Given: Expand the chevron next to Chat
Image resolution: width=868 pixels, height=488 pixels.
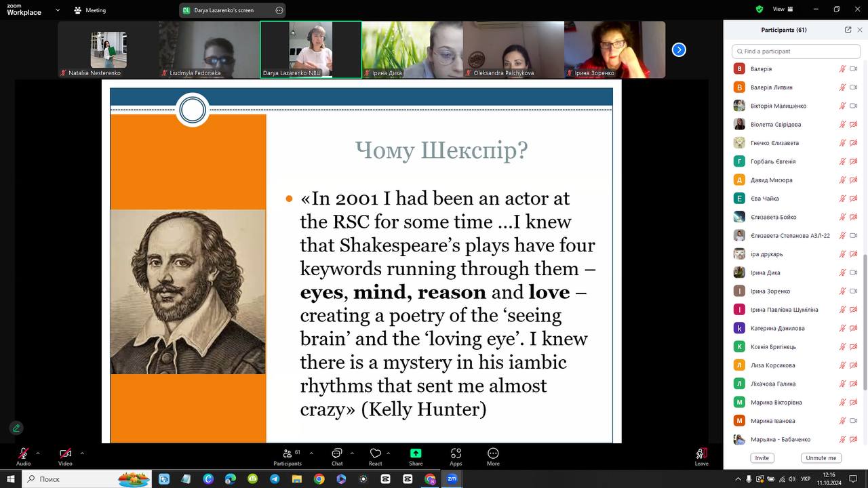Looking at the screenshot, I should [352, 453].
